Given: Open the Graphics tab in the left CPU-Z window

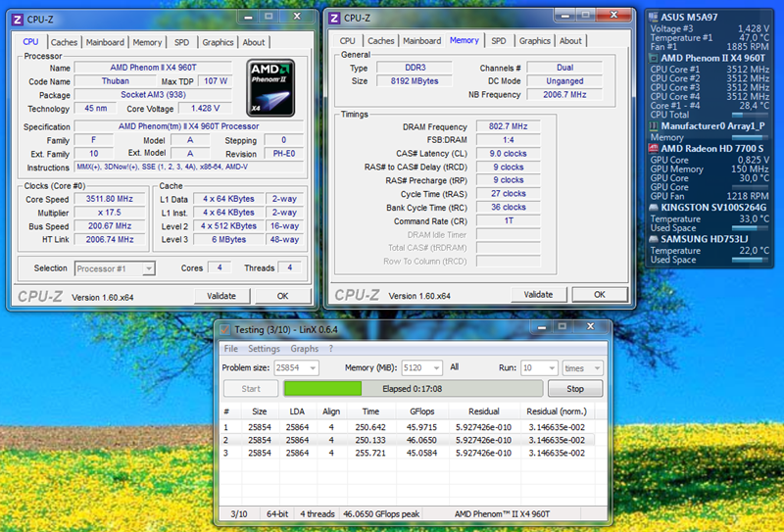Looking at the screenshot, I should point(218,42).
